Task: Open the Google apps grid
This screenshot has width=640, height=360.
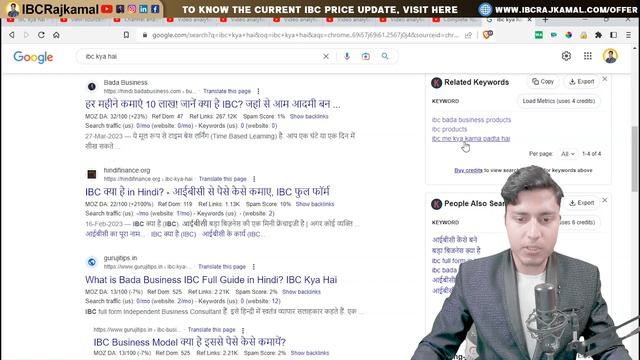Action: 588,56
